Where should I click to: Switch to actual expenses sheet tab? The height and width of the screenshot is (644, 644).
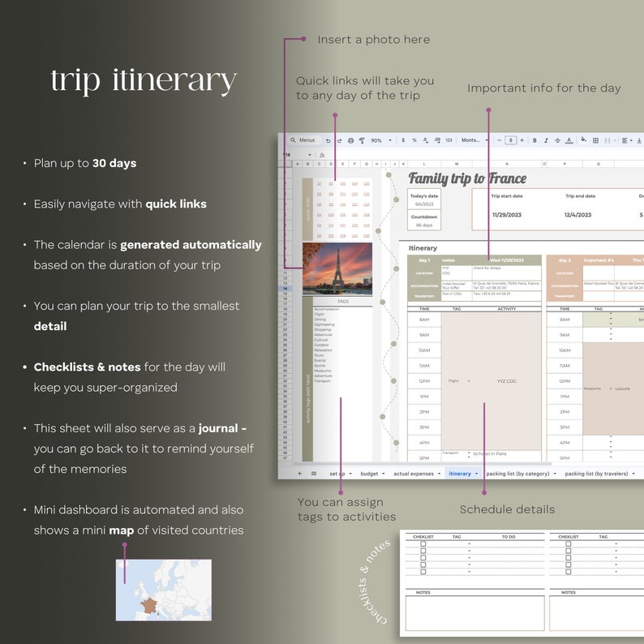[414, 474]
